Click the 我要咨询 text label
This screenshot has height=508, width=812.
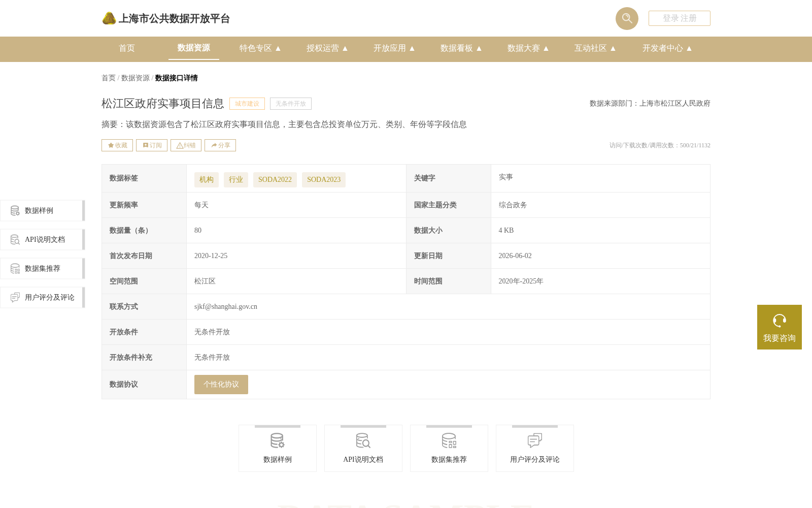click(x=780, y=338)
